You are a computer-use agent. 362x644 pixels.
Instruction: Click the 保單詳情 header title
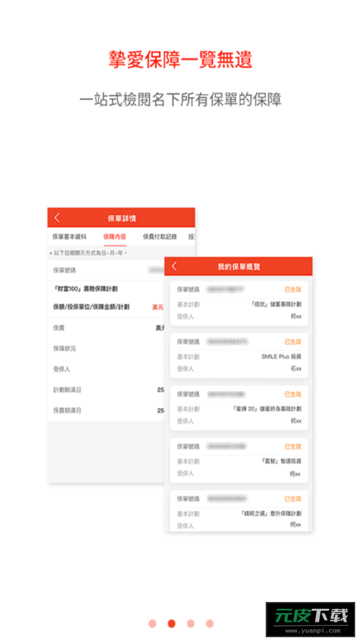click(121, 218)
